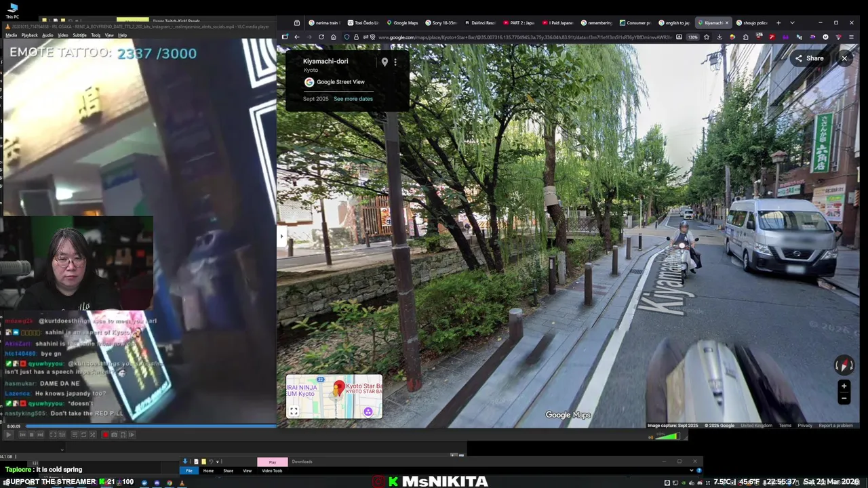Viewport: 868px width, 488px height.
Task: Collapse side panel using left-edge arrow
Action: 281,236
